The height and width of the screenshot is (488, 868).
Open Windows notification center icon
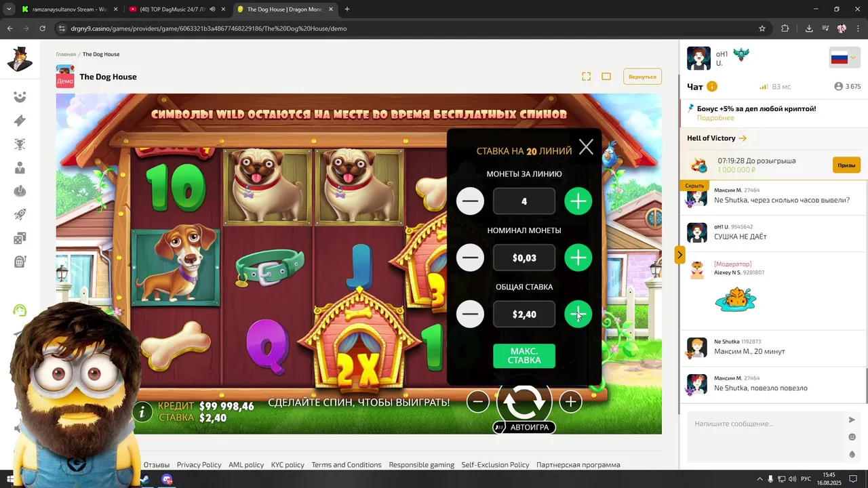tap(853, 479)
